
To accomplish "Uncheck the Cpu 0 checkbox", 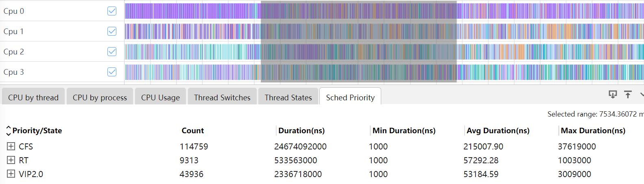I will point(112,11).
